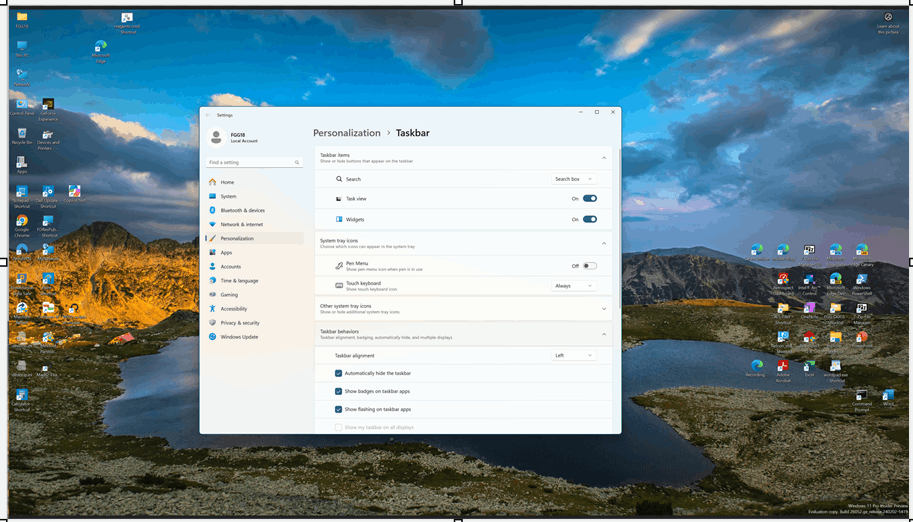Viewport: 913px width, 522px height.
Task: Open the Recycle Bin
Action: click(x=22, y=136)
